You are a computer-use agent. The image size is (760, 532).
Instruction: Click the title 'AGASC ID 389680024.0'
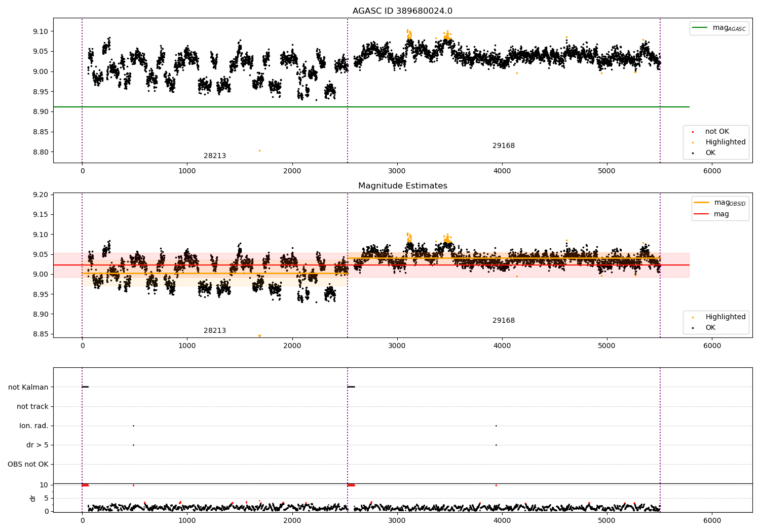pyautogui.click(x=402, y=11)
